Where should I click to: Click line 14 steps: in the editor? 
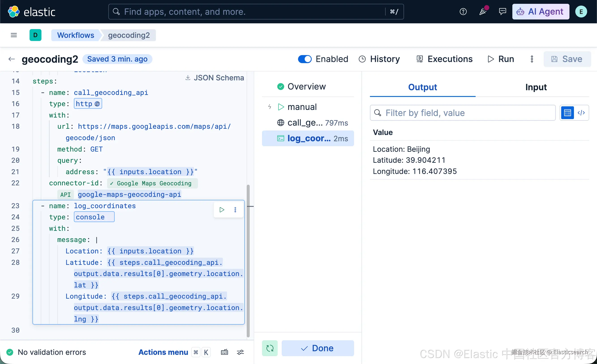45,81
